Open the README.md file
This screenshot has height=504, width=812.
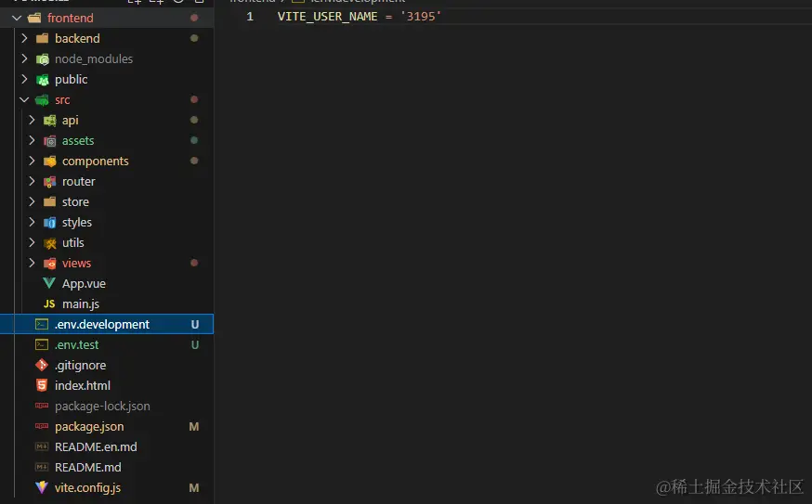click(x=88, y=467)
